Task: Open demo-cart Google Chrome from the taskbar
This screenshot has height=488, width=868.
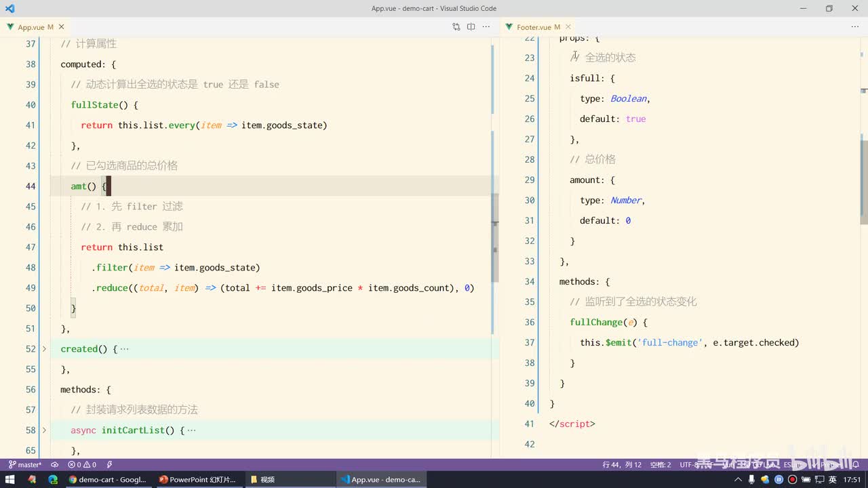Action: point(107,479)
